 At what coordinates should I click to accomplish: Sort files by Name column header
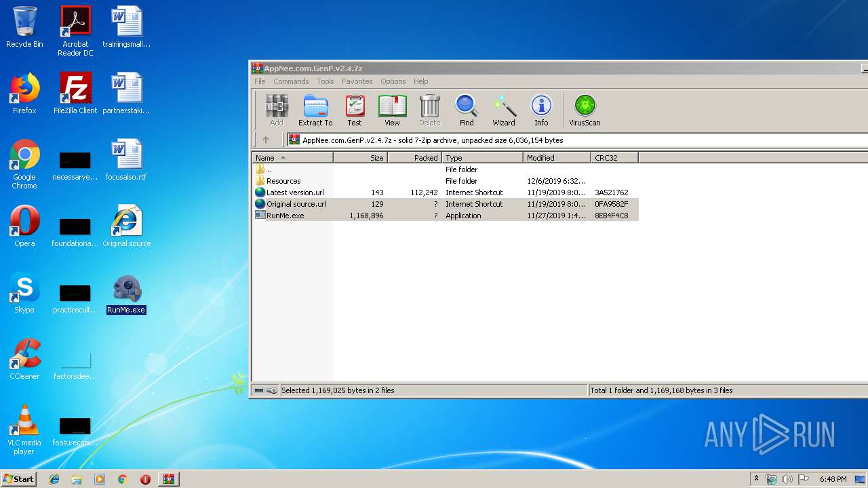[293, 158]
